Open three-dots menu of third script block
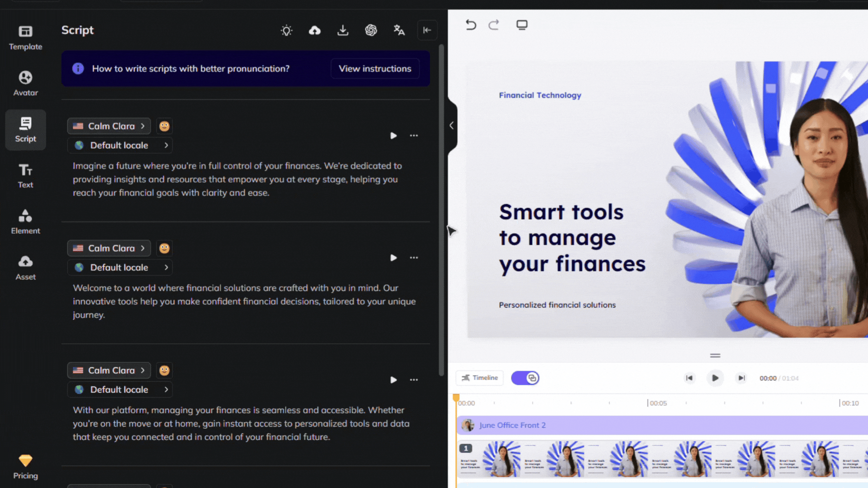 [414, 380]
